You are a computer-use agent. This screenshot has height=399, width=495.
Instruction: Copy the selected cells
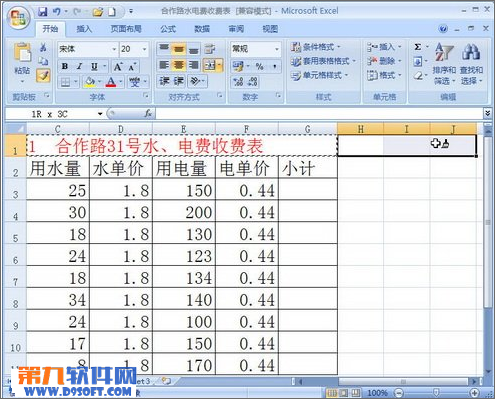click(x=43, y=61)
